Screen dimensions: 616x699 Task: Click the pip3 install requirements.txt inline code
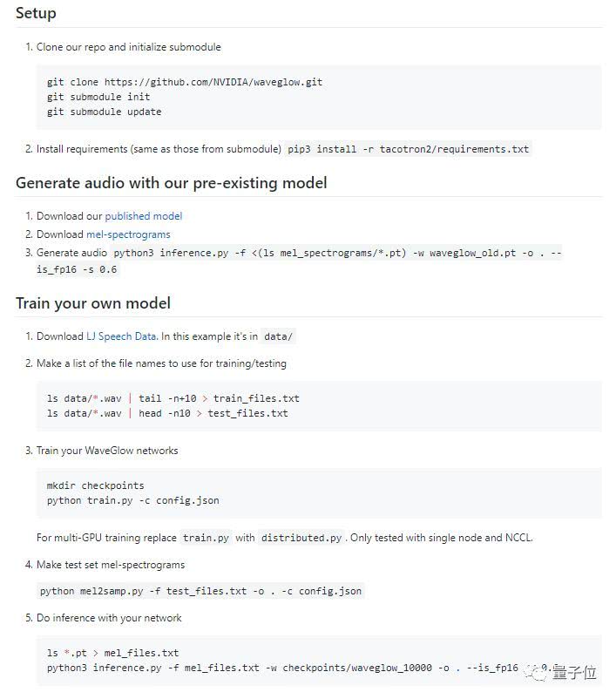point(409,149)
